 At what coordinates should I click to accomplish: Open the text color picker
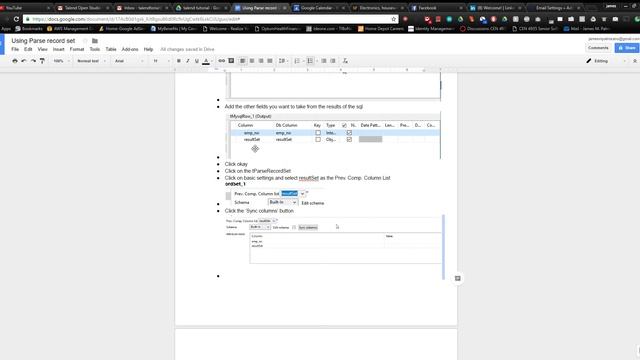click(206, 61)
